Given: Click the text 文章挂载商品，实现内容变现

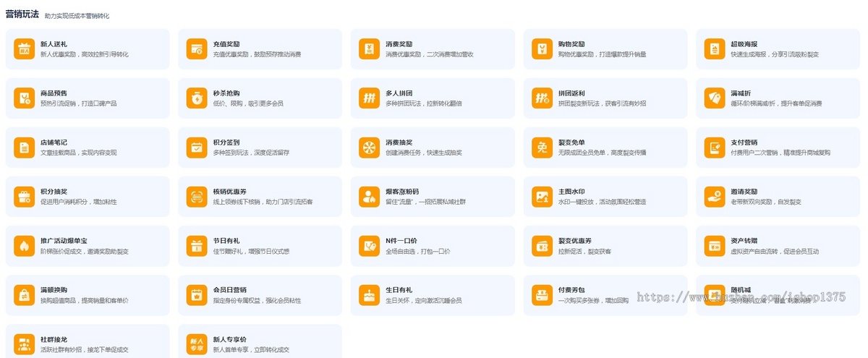Looking at the screenshot, I should [78, 153].
